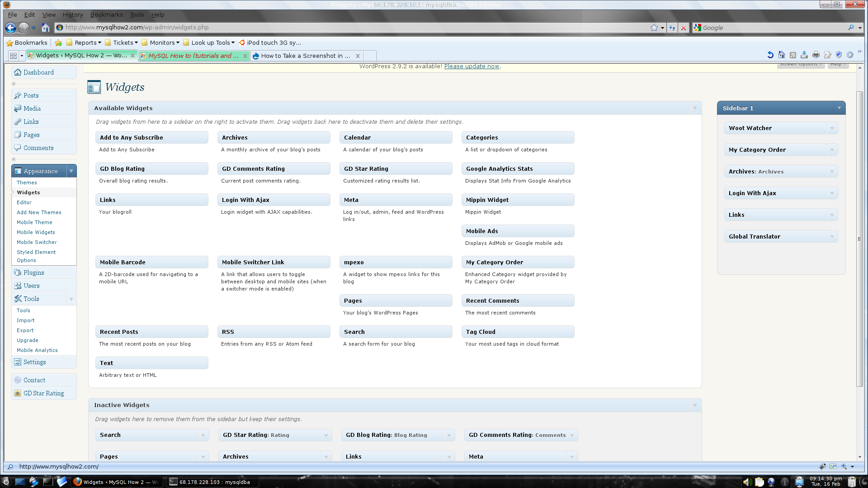Image resolution: width=868 pixels, height=488 pixels.
Task: Click the Please update now link
Action: (x=472, y=66)
